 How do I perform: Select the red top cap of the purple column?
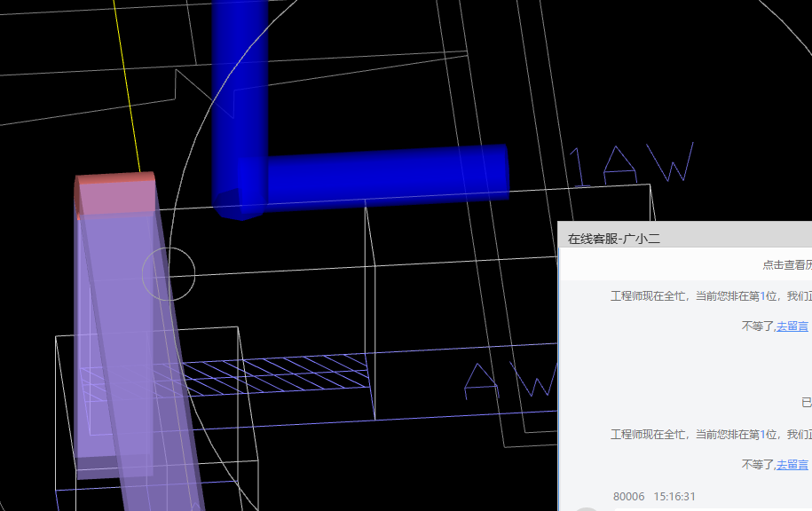click(116, 193)
